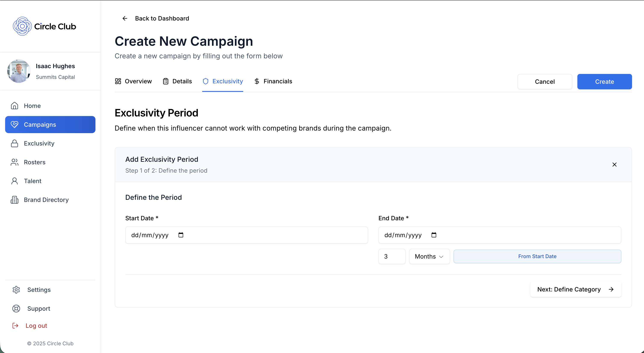The image size is (644, 353).
Task: Click the Create button
Action: click(x=604, y=82)
